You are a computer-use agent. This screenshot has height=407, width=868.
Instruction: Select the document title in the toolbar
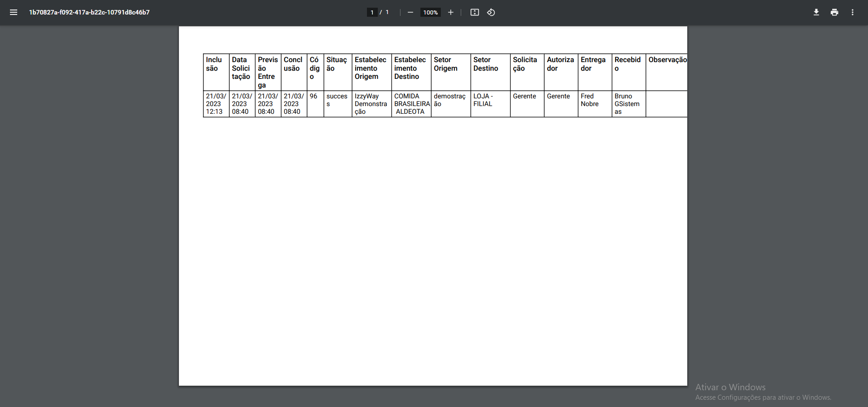tap(89, 12)
